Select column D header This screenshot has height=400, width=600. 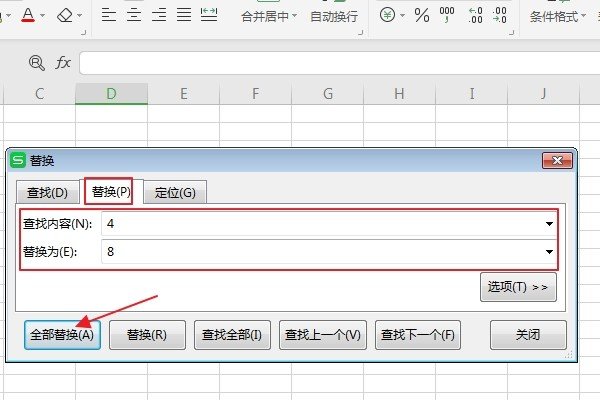click(111, 94)
